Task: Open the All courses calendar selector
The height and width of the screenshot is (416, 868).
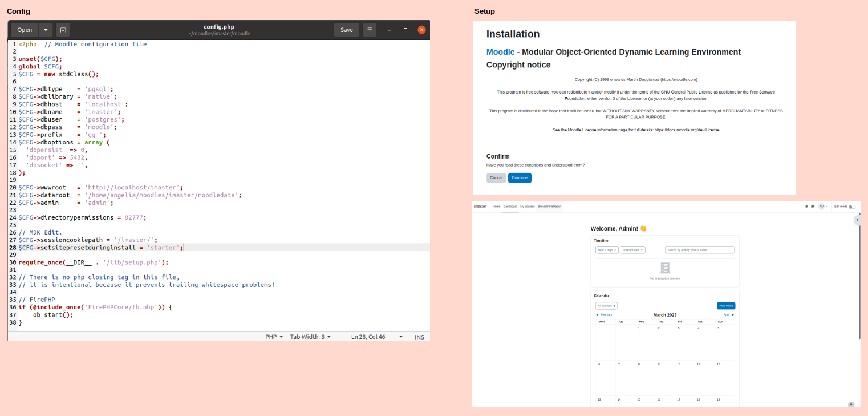Action: coord(606,306)
